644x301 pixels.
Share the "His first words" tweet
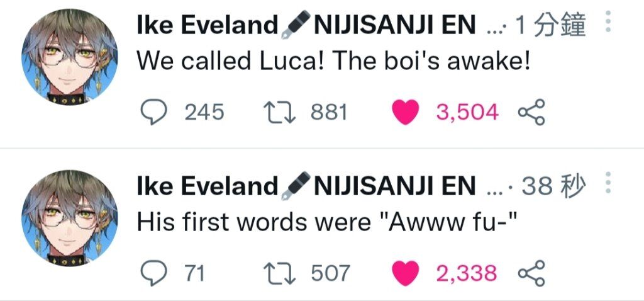(531, 273)
